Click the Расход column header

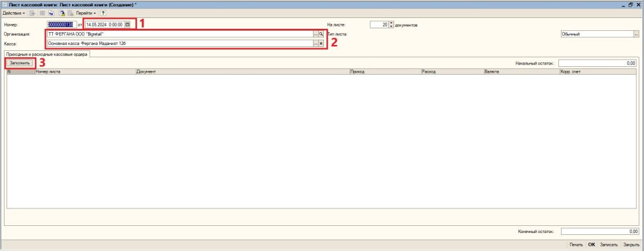[x=452, y=71]
